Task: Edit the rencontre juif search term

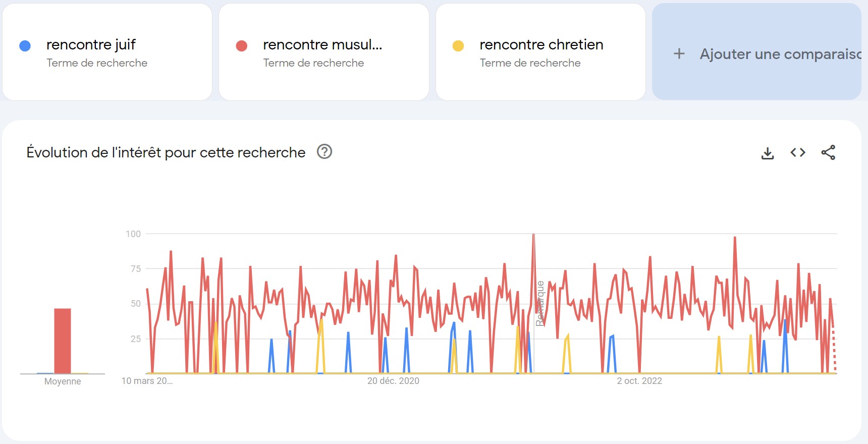Action: click(91, 45)
